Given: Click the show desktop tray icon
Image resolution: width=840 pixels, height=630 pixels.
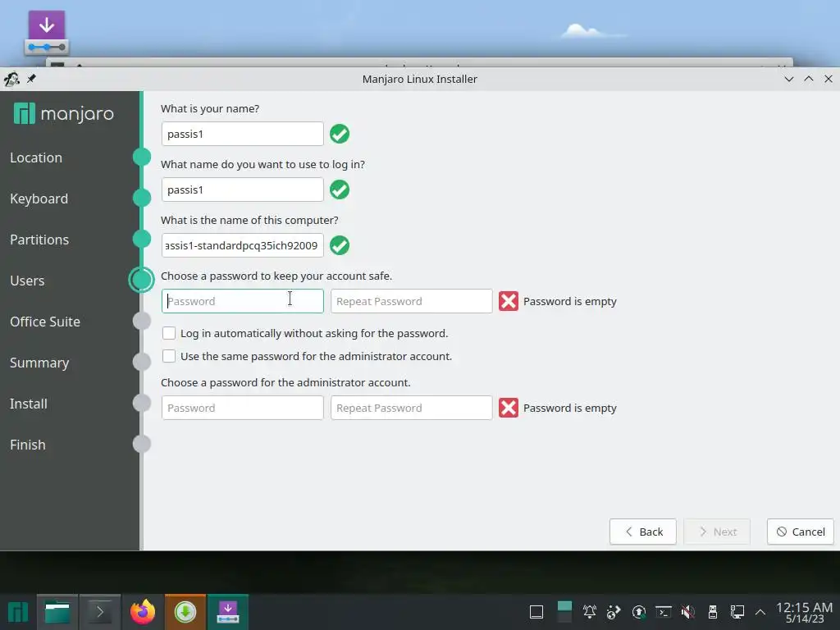Looking at the screenshot, I should tap(536, 612).
